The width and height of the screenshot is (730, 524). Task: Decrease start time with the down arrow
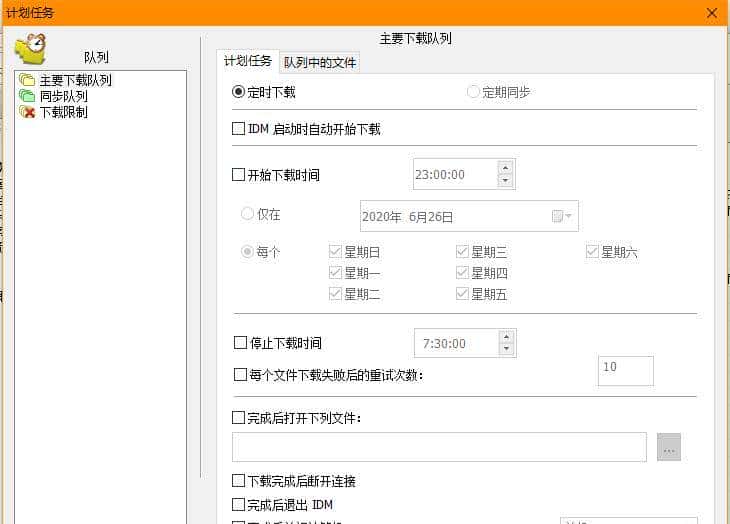[506, 181]
